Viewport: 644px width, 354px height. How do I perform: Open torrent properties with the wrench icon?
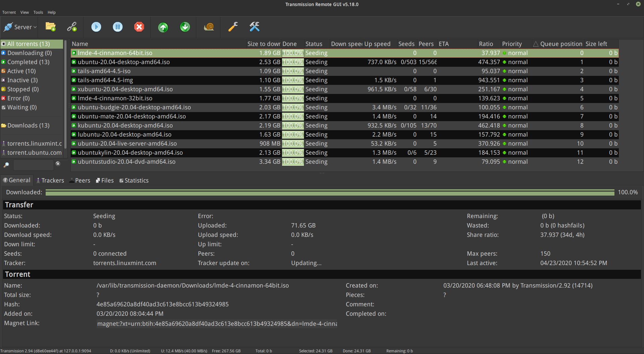[233, 27]
